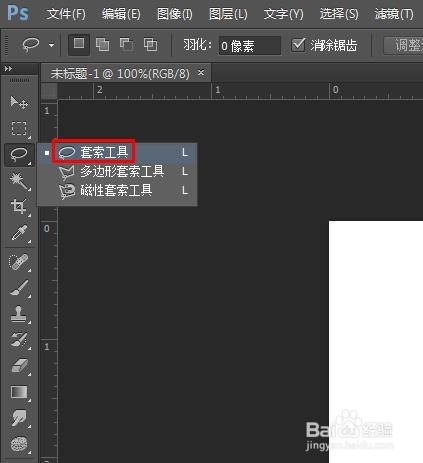Choose 磁性套索工具 from flyout menu

tap(117, 191)
